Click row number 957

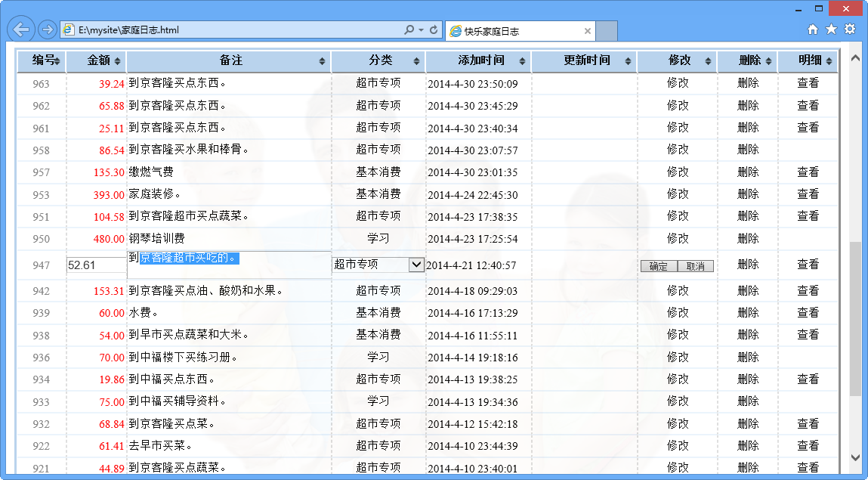[x=41, y=173]
